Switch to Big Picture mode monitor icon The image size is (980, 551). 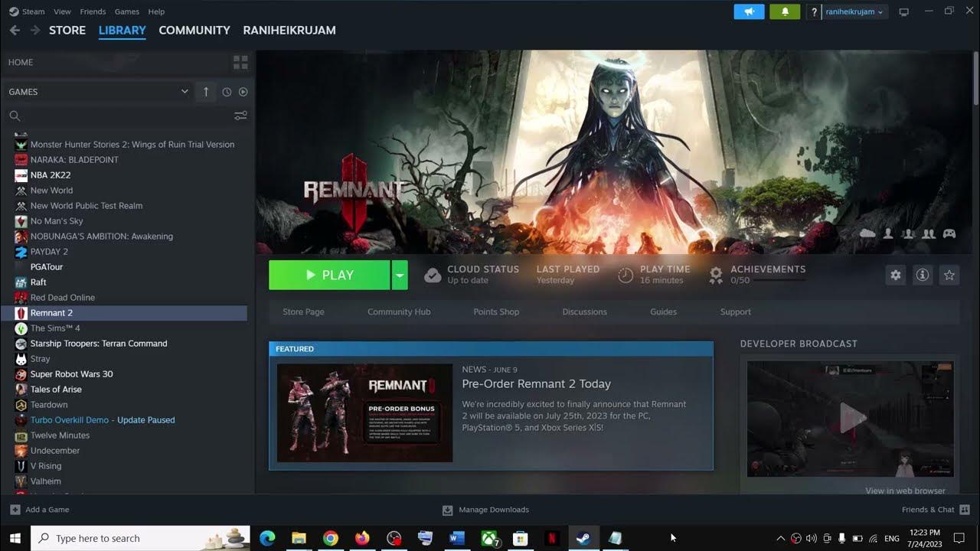pos(904,11)
